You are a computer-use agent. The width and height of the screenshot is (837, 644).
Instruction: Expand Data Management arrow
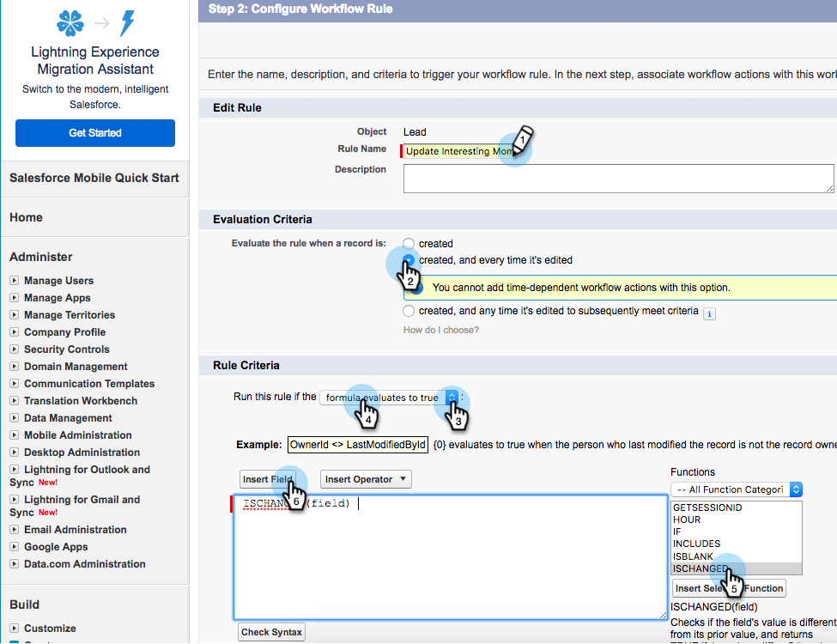coord(15,417)
